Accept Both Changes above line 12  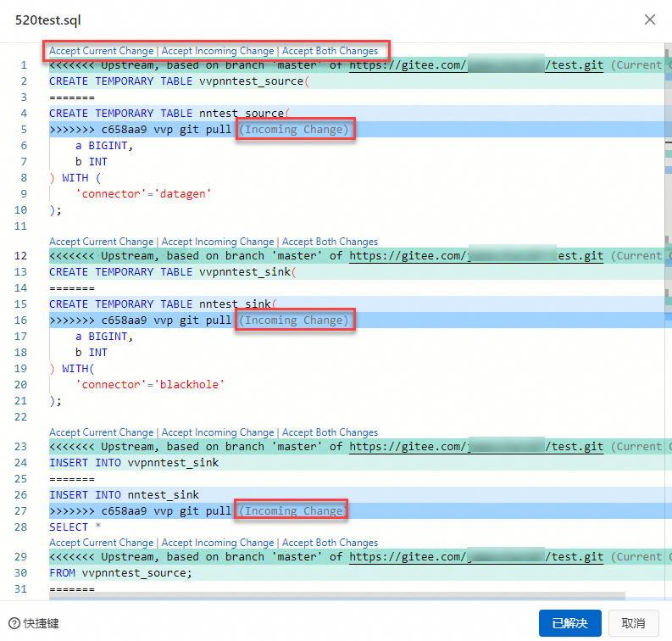click(330, 242)
